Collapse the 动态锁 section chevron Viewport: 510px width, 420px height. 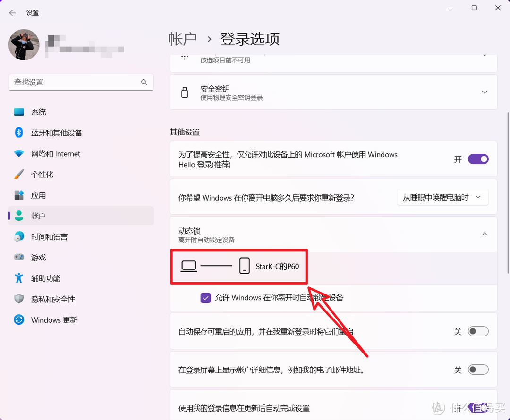[x=484, y=234]
